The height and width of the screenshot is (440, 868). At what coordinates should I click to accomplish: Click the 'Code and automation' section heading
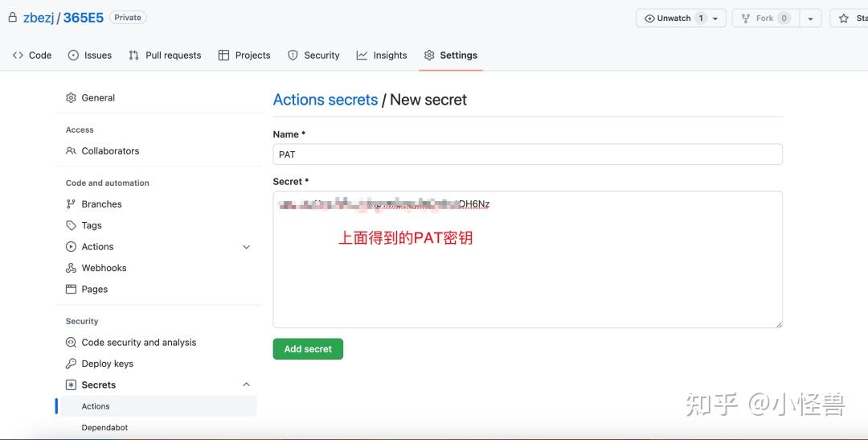tap(108, 183)
